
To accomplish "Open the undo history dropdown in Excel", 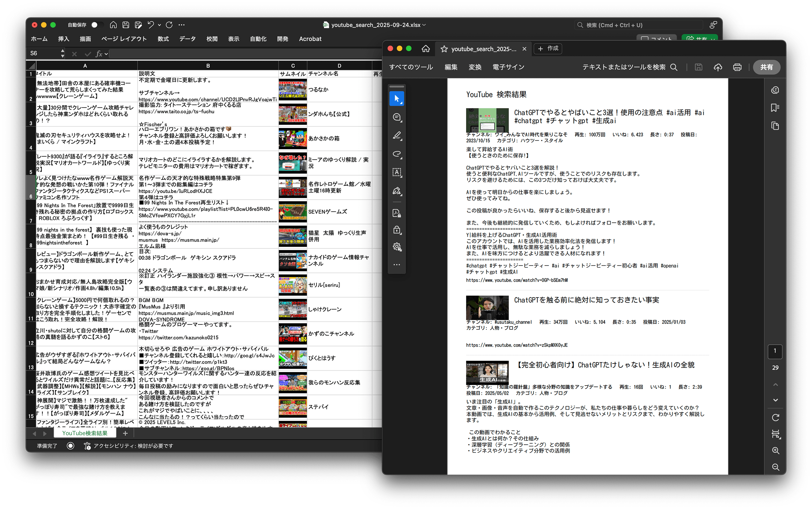I will tap(159, 25).
